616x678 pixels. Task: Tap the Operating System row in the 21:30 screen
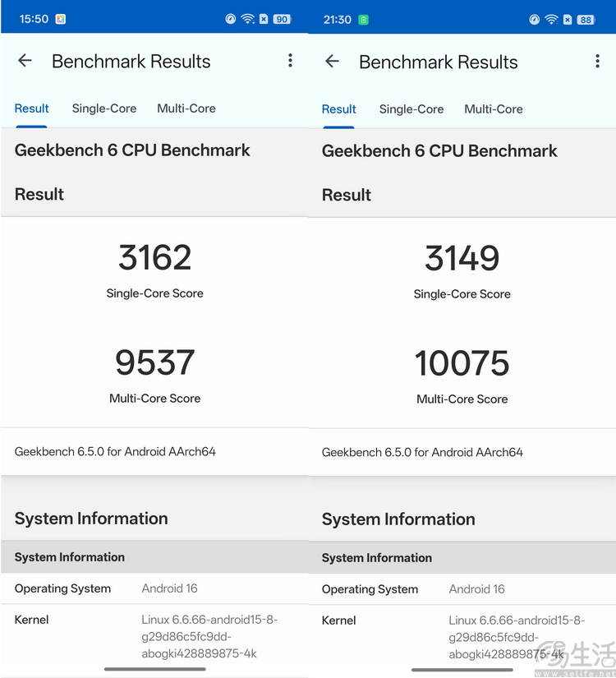[x=462, y=589]
